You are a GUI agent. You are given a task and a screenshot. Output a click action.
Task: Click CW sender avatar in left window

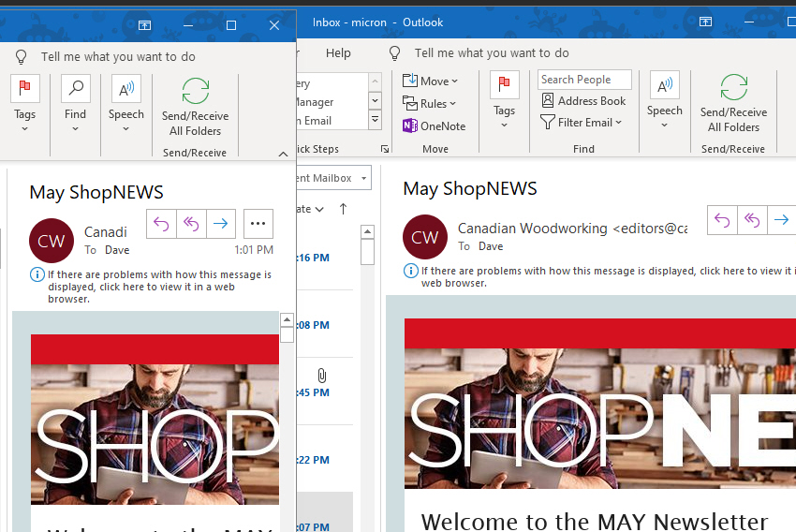coord(52,241)
